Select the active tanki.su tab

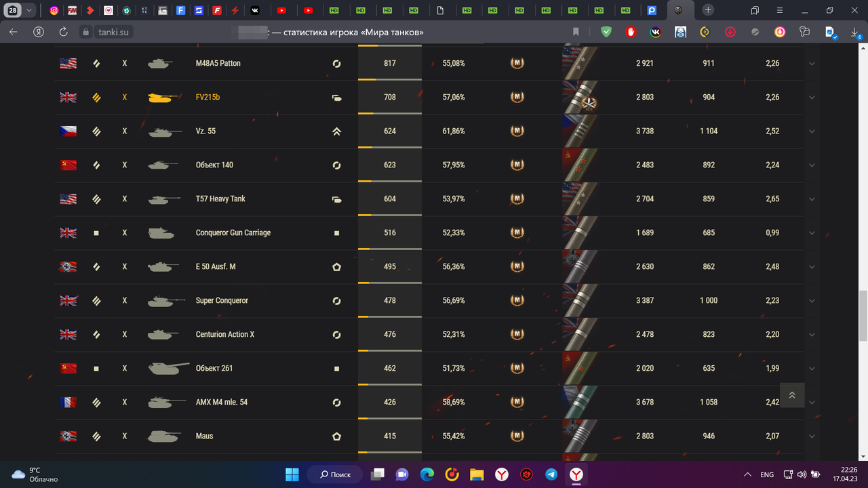680,10
